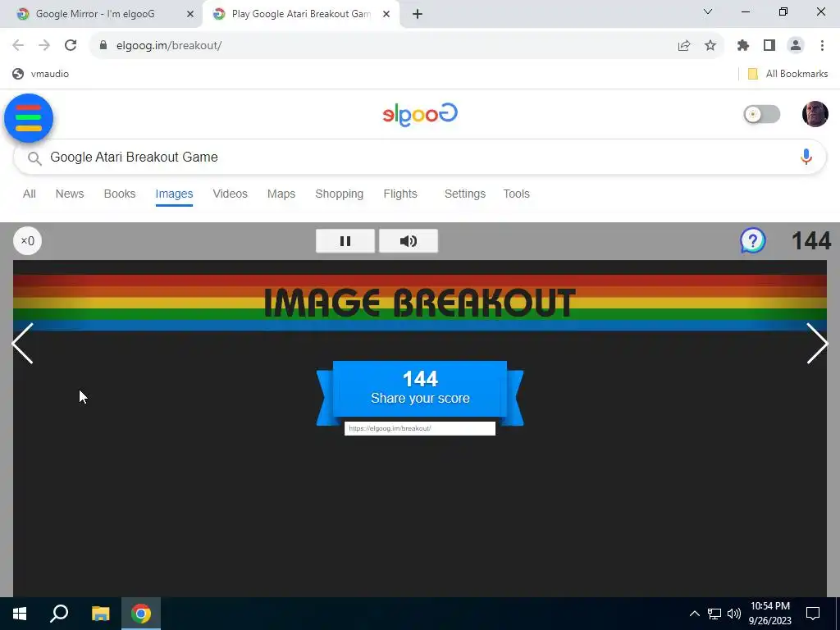Image resolution: width=840 pixels, height=630 pixels.
Task: Mute the game sound
Action: tap(409, 241)
